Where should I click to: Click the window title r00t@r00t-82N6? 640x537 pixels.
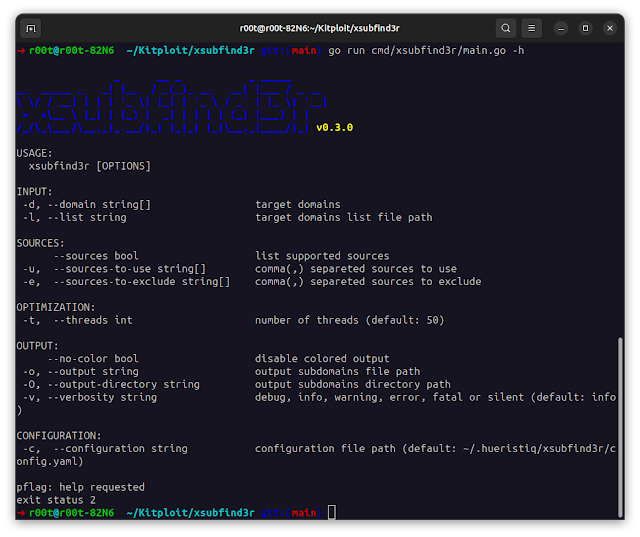(320, 28)
